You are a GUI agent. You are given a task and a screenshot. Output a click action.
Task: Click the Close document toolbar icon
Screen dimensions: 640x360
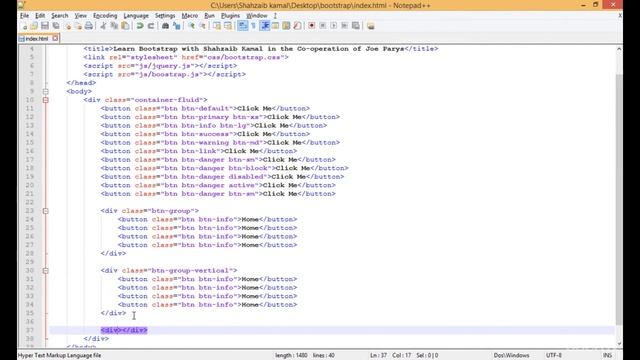[x=68, y=26]
